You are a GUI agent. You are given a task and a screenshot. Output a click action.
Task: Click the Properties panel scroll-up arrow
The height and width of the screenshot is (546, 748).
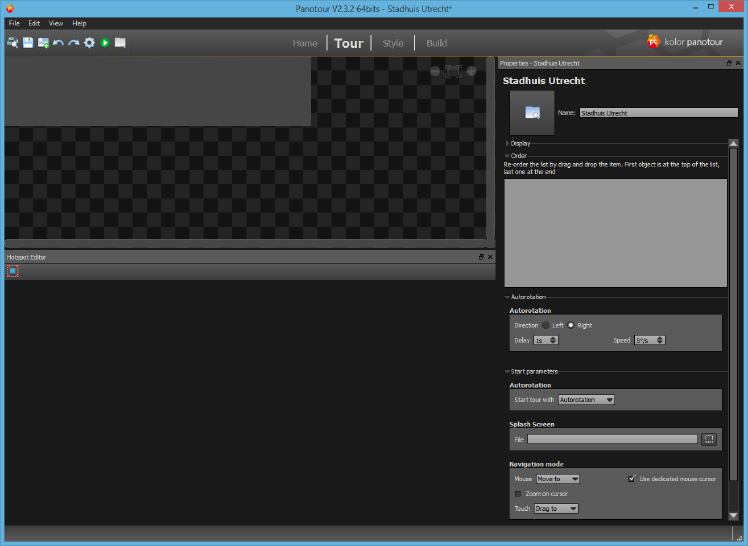click(x=734, y=143)
